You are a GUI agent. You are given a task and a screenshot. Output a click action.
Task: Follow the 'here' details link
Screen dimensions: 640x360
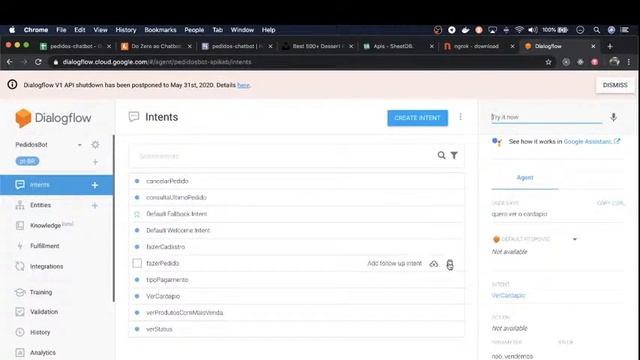click(x=243, y=85)
